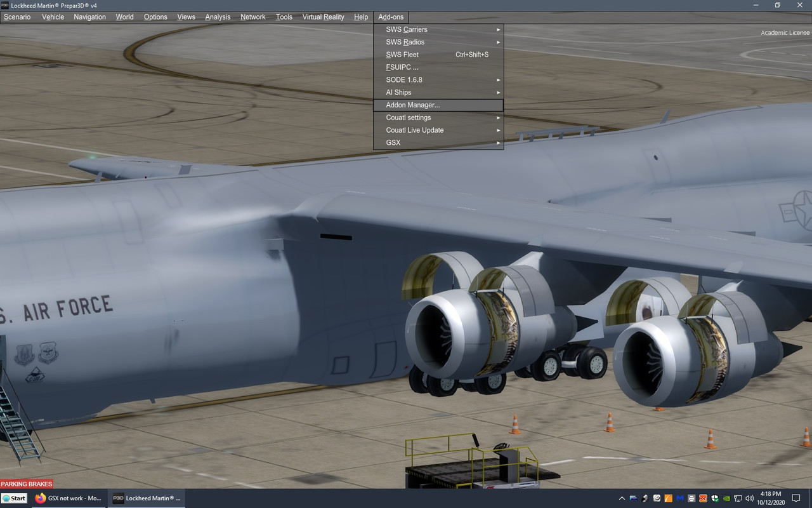Open the Scenario menu
Image resolution: width=812 pixels, height=508 pixels.
point(17,17)
